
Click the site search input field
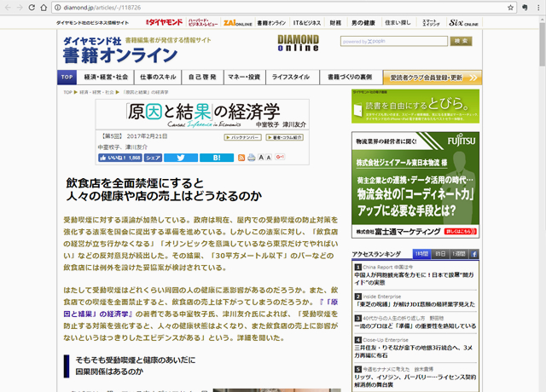391,41
